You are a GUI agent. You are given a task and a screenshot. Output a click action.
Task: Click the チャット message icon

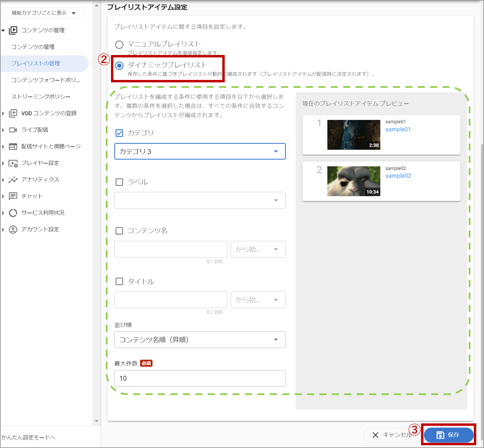click(13, 196)
